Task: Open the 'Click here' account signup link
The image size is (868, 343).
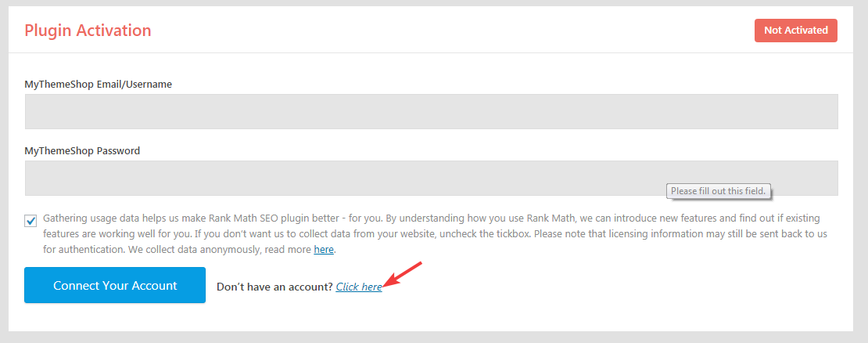Action: coord(359,287)
